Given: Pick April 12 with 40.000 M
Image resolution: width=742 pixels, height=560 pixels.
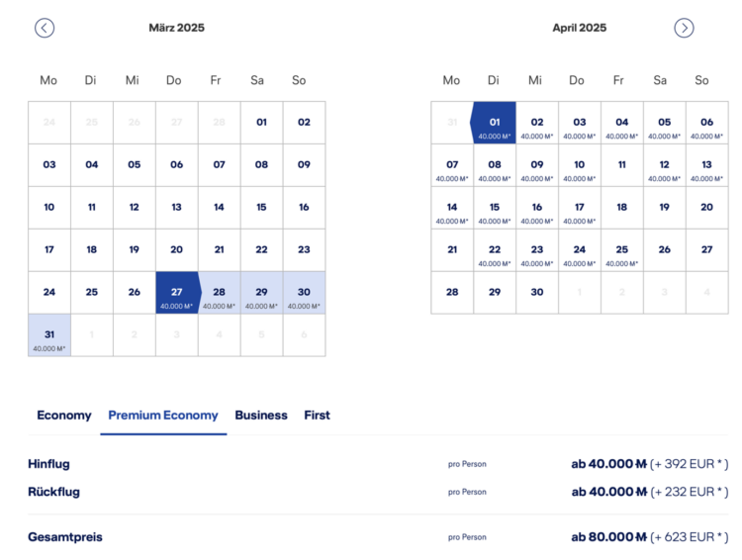Looking at the screenshot, I should click(x=665, y=165).
